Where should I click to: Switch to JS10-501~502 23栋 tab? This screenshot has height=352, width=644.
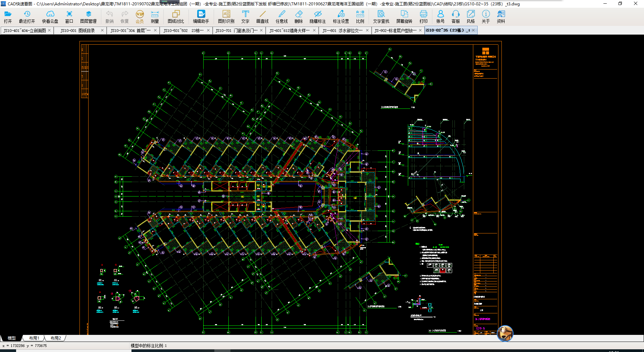click(183, 31)
